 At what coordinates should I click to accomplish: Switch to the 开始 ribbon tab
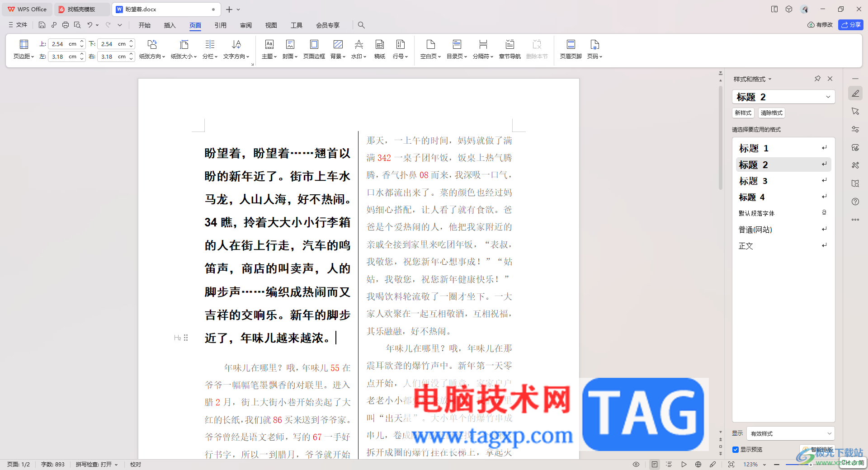pyautogui.click(x=145, y=25)
